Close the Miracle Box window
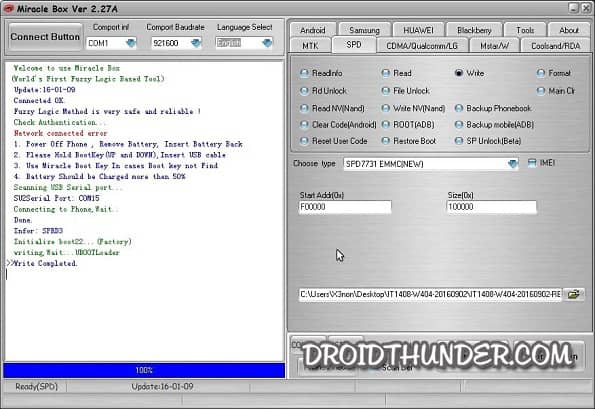Screen dimensions: 595x409 [587, 8]
